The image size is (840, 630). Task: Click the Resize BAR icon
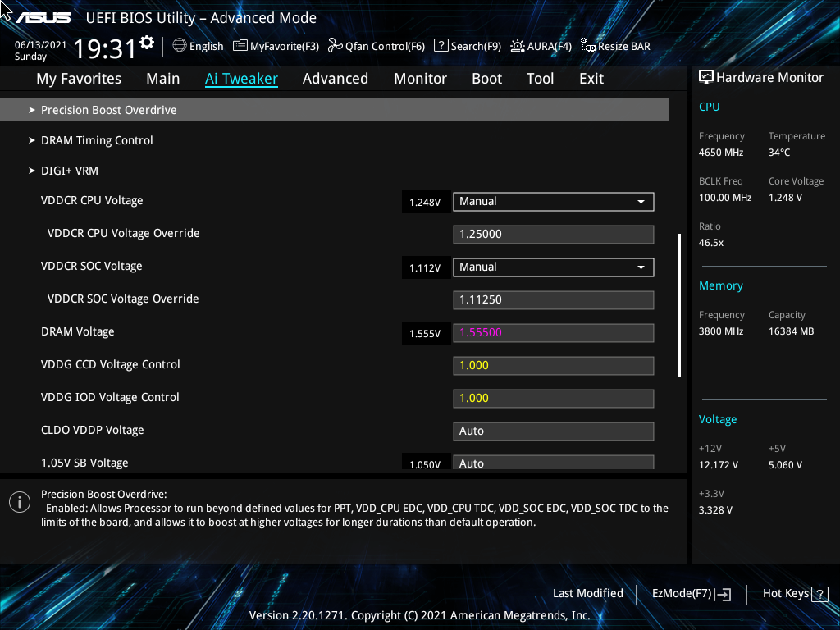587,46
